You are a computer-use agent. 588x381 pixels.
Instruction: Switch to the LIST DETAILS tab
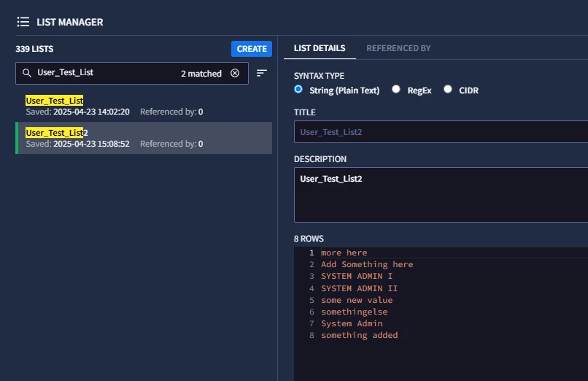pos(320,48)
